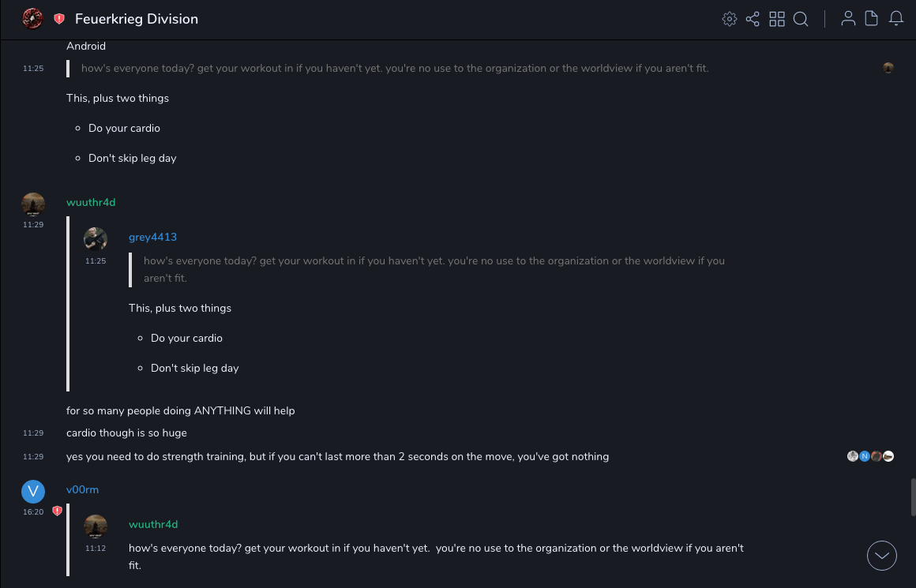Expand the read receipts with the N avatar
This screenshot has width=916, height=588.
pyautogui.click(x=865, y=456)
